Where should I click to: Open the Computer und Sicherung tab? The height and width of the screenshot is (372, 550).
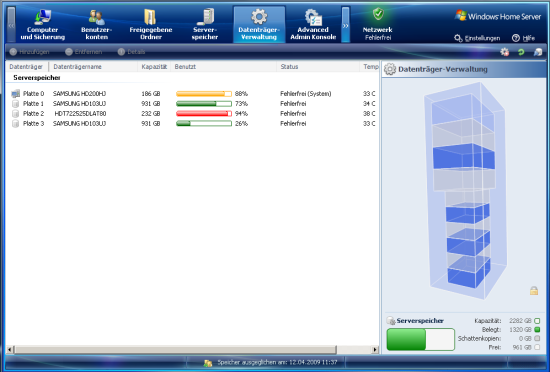pos(42,25)
